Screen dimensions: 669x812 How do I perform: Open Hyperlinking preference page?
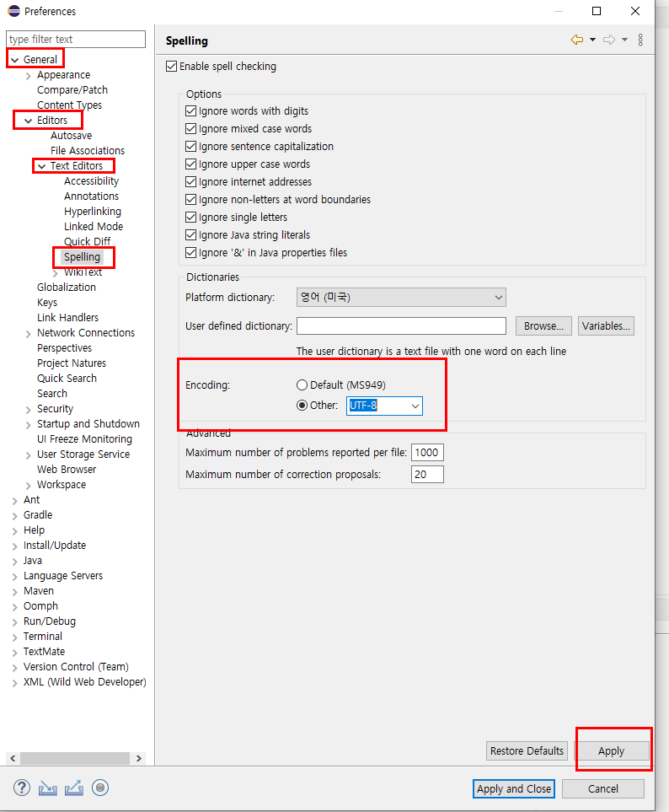click(93, 212)
